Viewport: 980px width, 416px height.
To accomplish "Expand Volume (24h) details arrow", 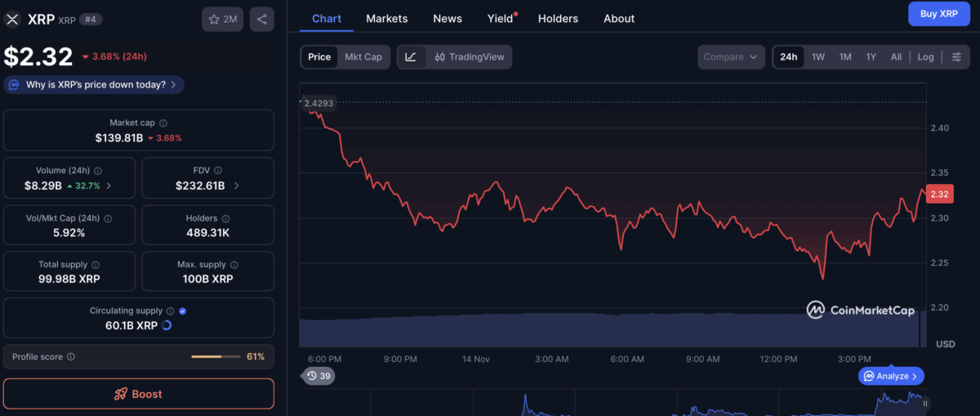I will pos(109,186).
